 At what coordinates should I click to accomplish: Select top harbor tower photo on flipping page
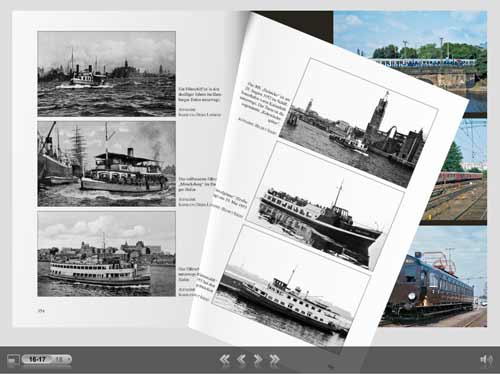pos(358,123)
